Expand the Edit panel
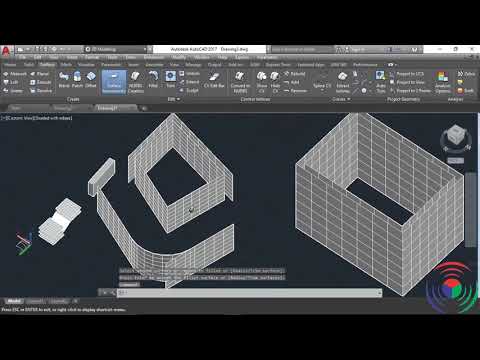 tap(174, 99)
